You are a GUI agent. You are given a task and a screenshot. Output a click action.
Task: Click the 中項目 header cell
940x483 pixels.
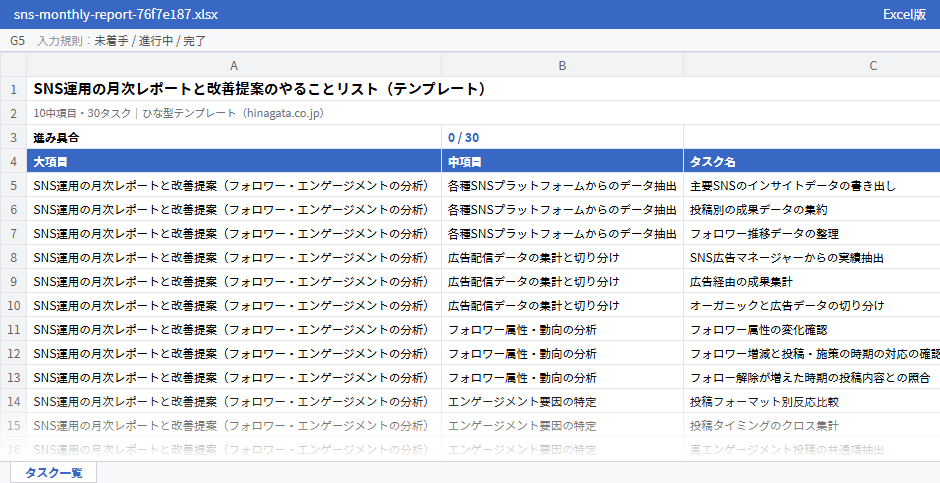pos(562,161)
